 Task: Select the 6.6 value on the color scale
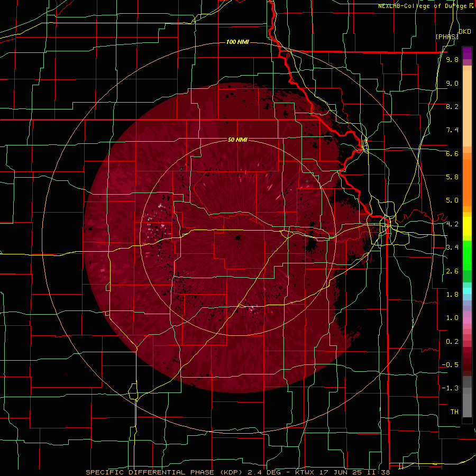click(x=452, y=153)
